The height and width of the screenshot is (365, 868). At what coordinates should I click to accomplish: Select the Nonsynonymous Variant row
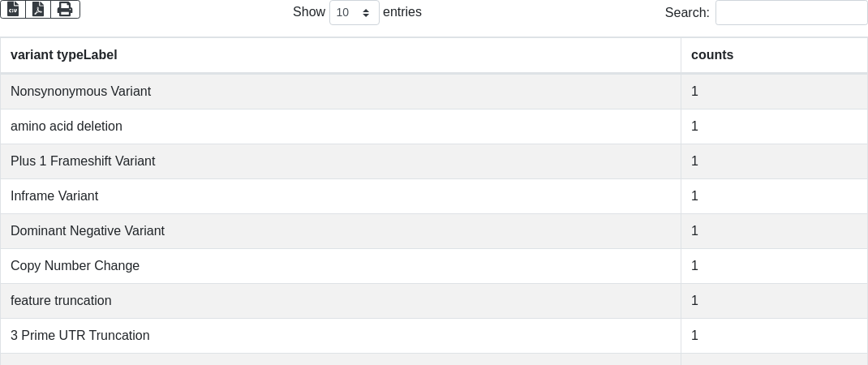coord(434,92)
